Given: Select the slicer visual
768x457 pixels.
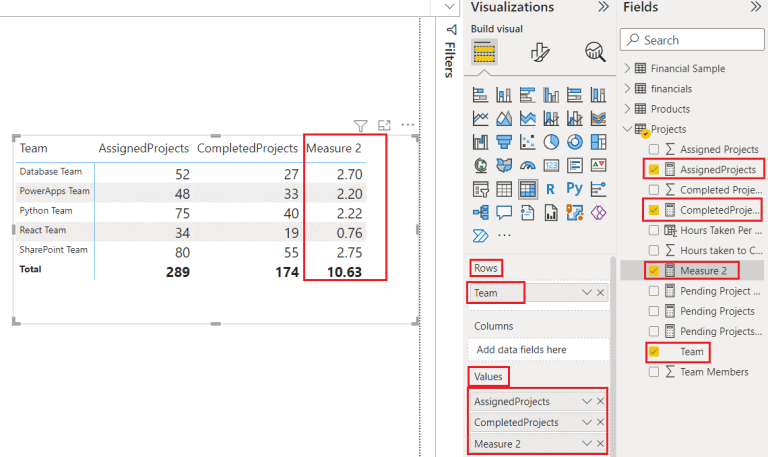Looking at the screenshot, I should (x=480, y=189).
